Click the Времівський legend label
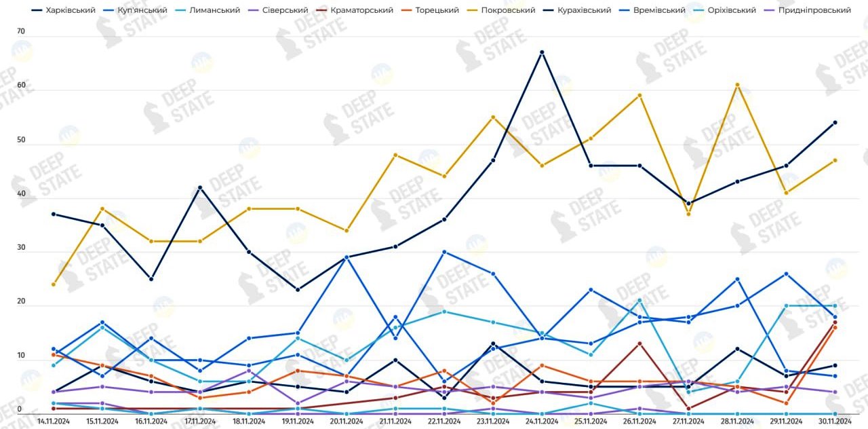Screen dimensions: 868x429 pyautogui.click(x=660, y=10)
